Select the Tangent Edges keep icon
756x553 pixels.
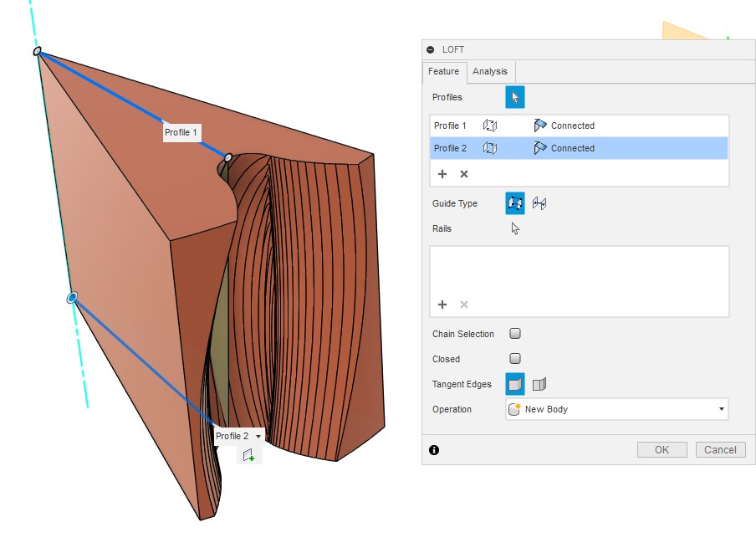pyautogui.click(x=539, y=384)
